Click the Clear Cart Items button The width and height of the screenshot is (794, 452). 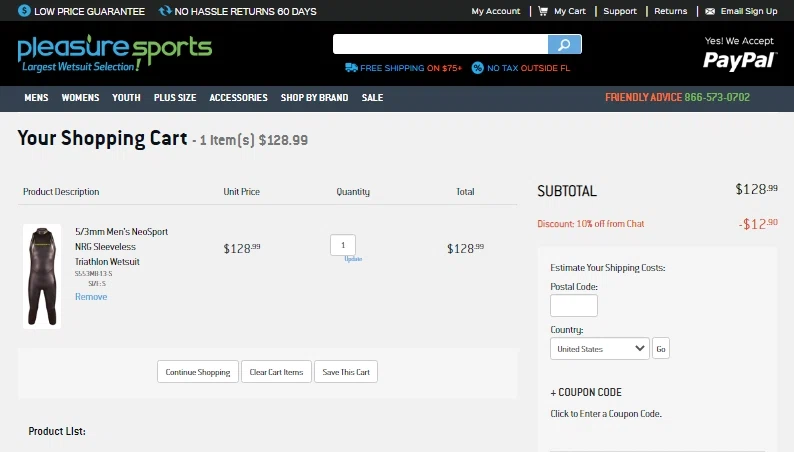[x=276, y=372]
